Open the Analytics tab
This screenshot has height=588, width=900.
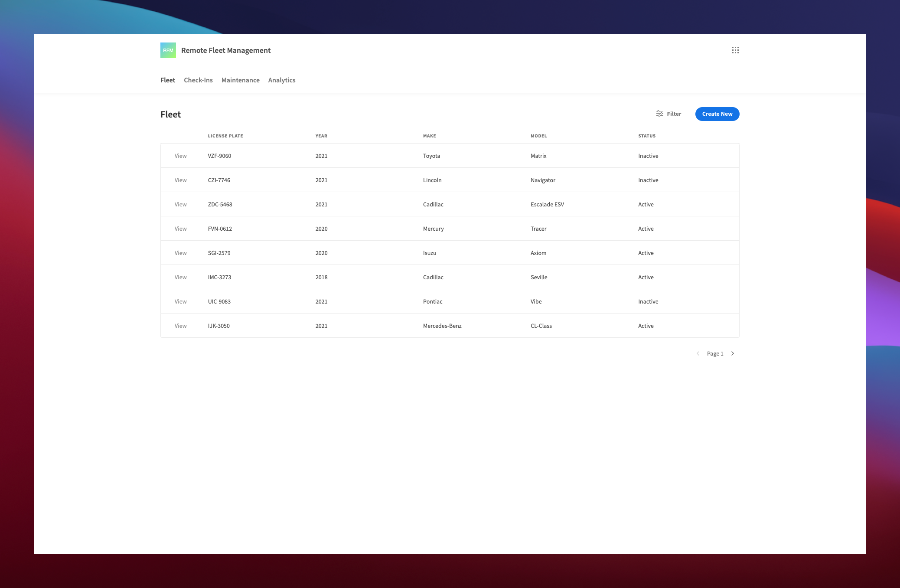pyautogui.click(x=281, y=80)
